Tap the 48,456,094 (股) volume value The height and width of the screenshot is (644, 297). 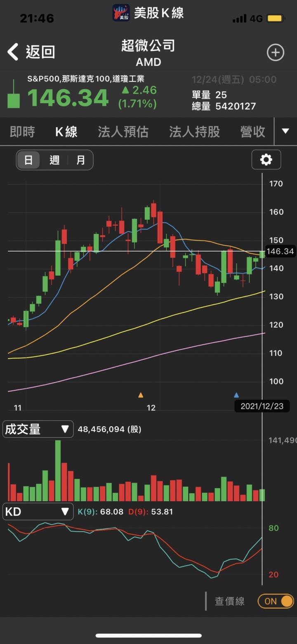coord(110,429)
